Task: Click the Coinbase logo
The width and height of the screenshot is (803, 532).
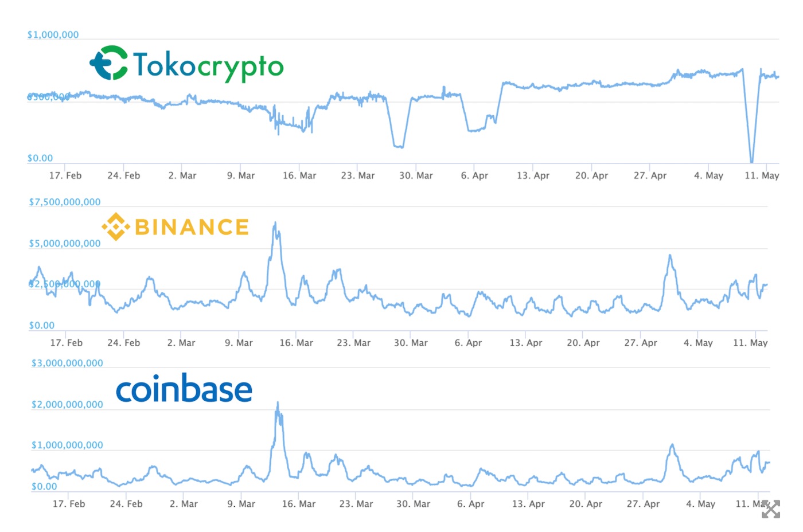Action: (x=184, y=389)
